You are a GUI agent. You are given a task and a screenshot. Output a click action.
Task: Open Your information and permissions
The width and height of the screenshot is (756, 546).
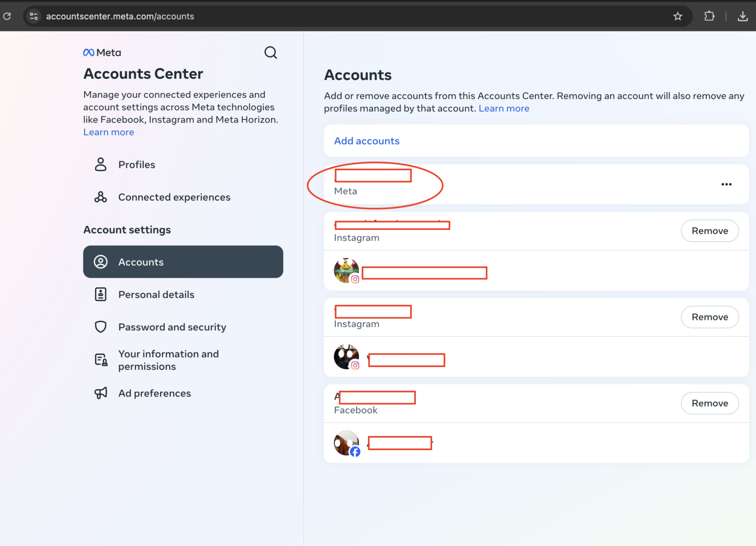(x=168, y=360)
